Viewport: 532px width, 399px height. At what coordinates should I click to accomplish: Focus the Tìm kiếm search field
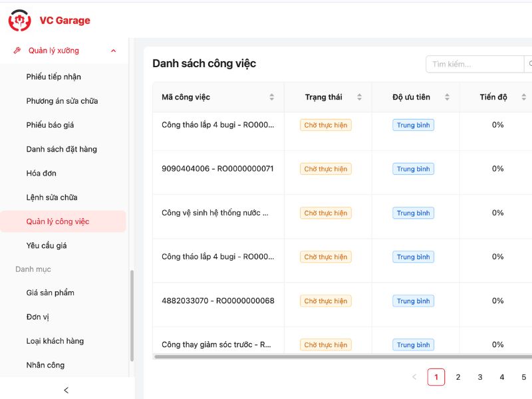click(x=475, y=65)
